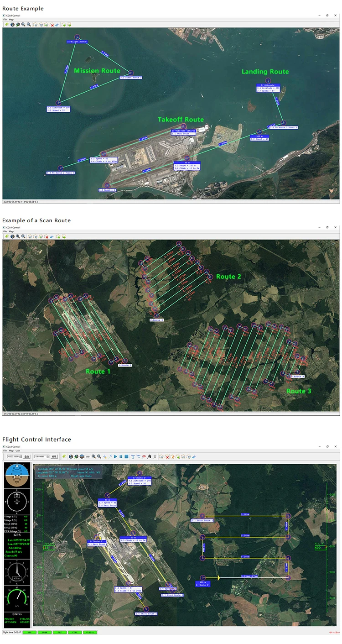
Task: Open Map menu in the Route Example window
Action: click(11, 20)
